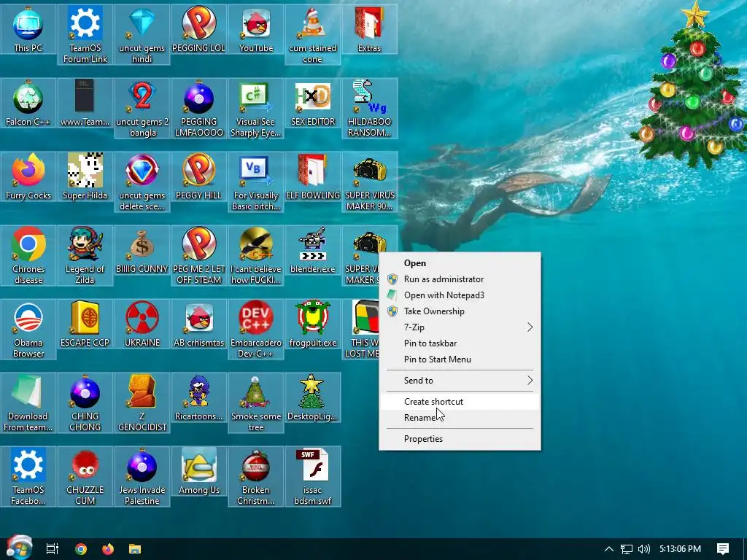Select the www.Team... file icon
The width and height of the screenshot is (747, 560).
pos(85,103)
